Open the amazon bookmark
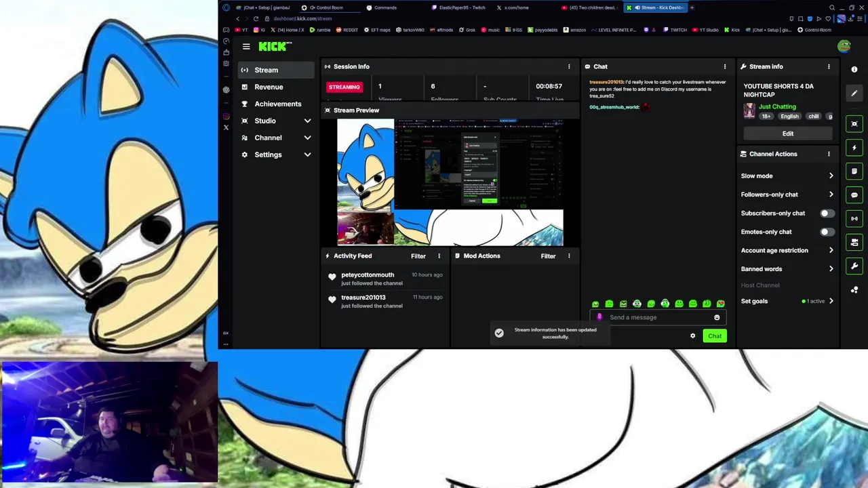The width and height of the screenshot is (868, 488). pyautogui.click(x=574, y=30)
